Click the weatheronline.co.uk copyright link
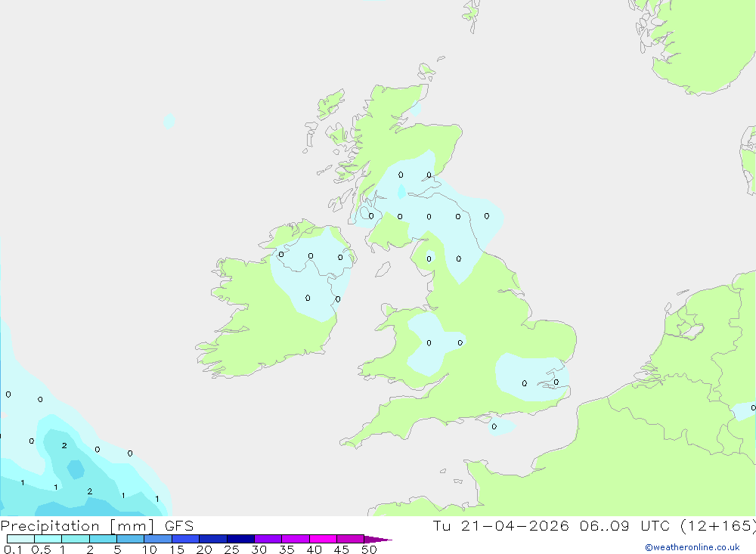This screenshot has width=756, height=554. coord(692,546)
